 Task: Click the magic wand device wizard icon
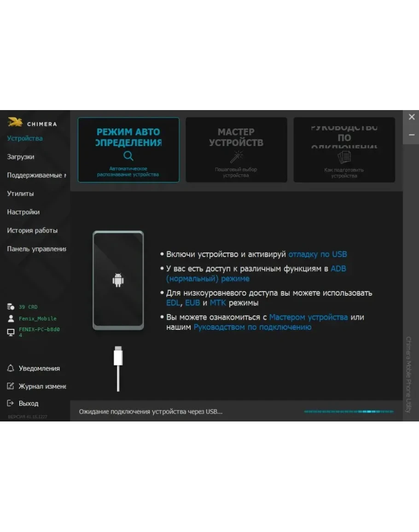click(x=236, y=156)
